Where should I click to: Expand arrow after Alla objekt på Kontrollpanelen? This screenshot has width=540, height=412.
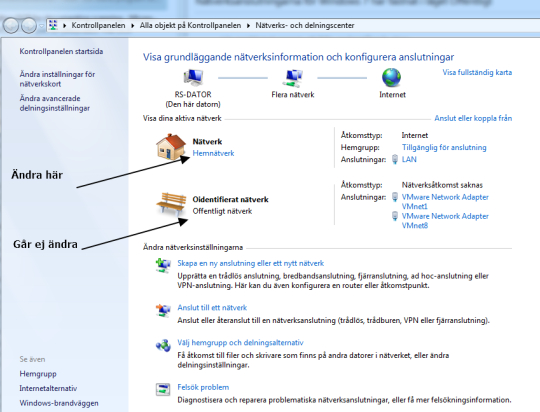(x=248, y=25)
